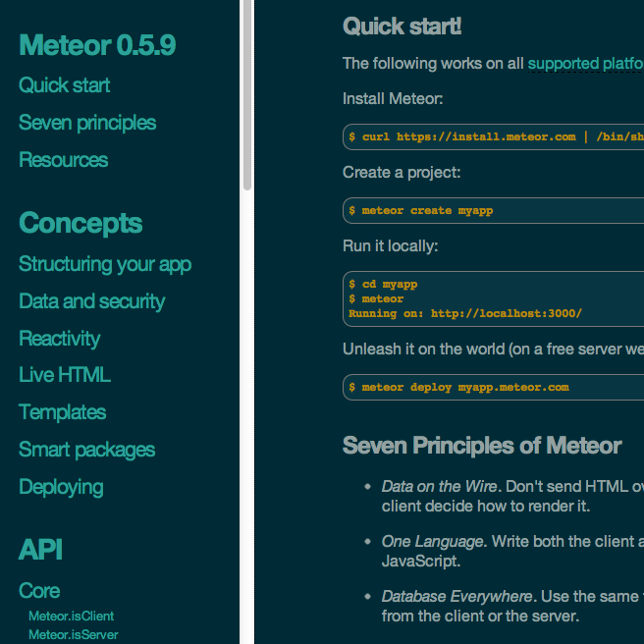Open the Reactivity link
Screen dimensions: 644x644
pos(60,339)
